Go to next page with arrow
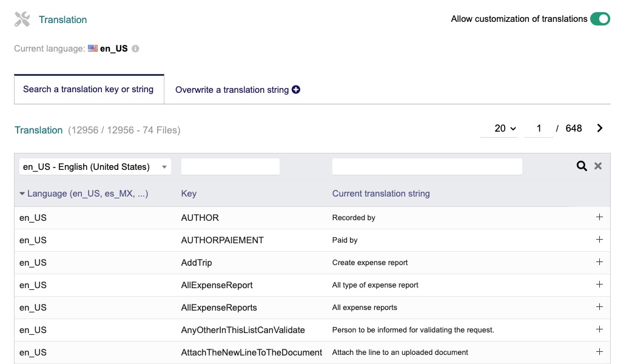This screenshot has width=629, height=364. [x=599, y=128]
